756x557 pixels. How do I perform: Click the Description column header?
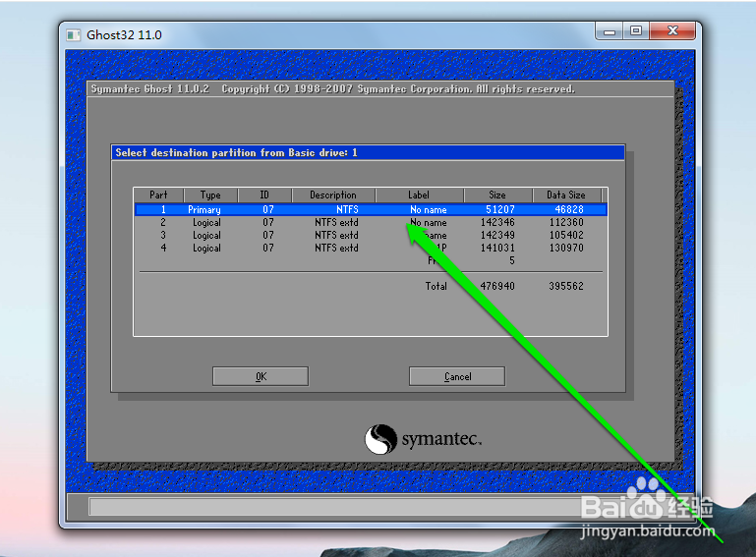332,195
